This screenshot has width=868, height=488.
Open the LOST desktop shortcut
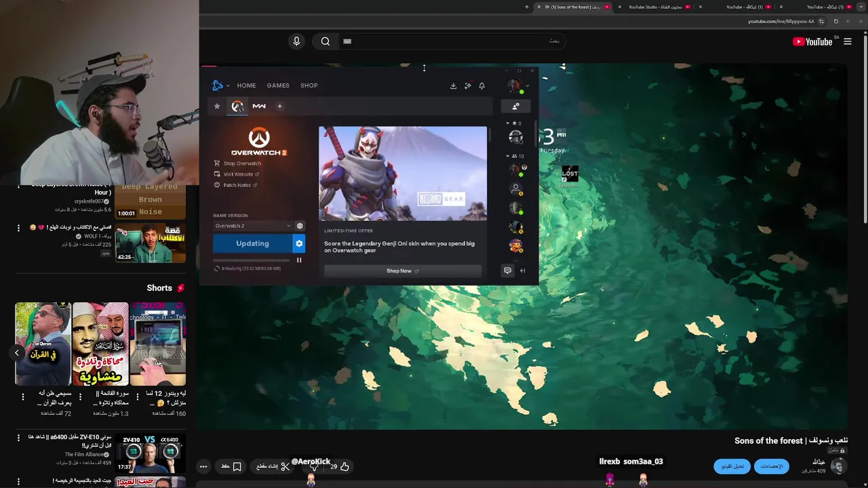[x=570, y=175]
